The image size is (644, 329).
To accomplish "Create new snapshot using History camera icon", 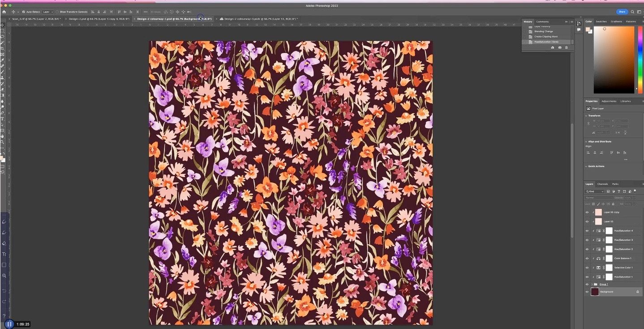I will point(559,48).
